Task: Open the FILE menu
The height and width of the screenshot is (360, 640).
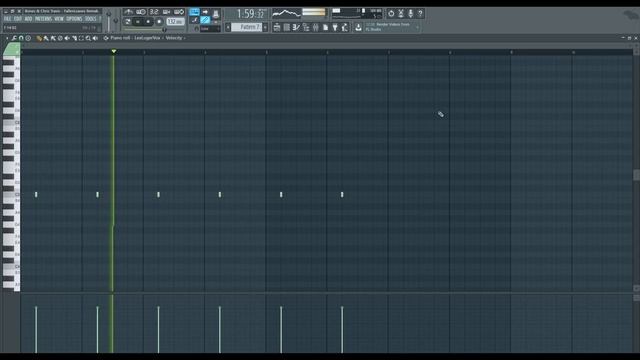Action: (x=7, y=19)
